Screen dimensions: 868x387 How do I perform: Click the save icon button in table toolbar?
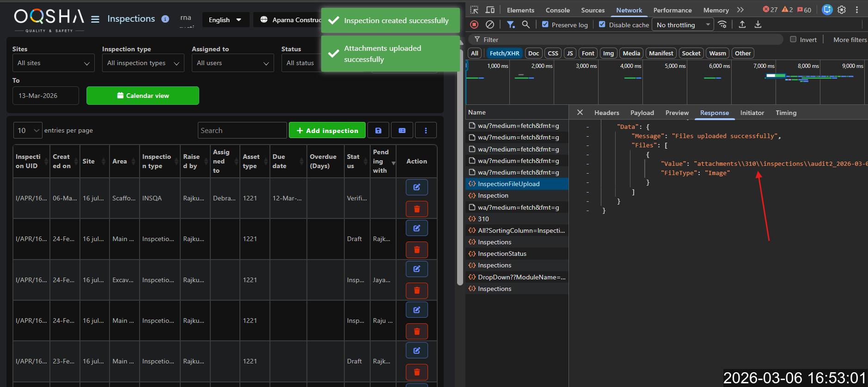point(378,131)
